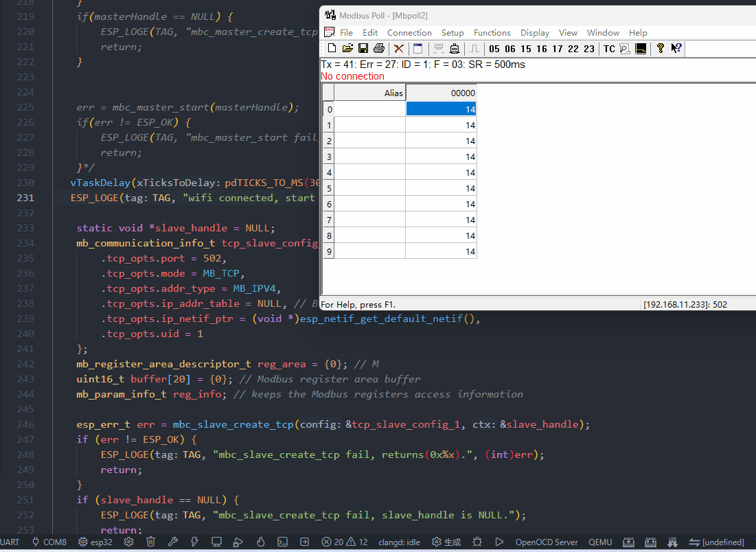Click the flame build flash monitor icon
This screenshot has width=756, height=552.
(260, 542)
